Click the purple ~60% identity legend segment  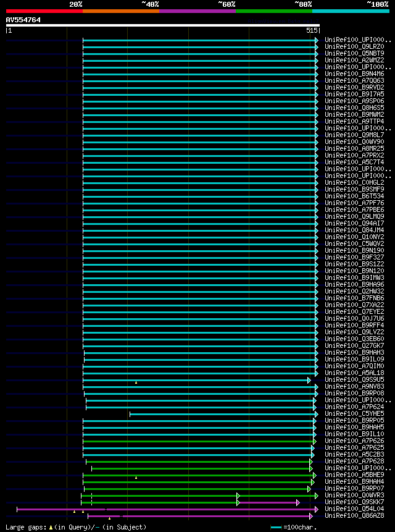pyautogui.click(x=197, y=11)
